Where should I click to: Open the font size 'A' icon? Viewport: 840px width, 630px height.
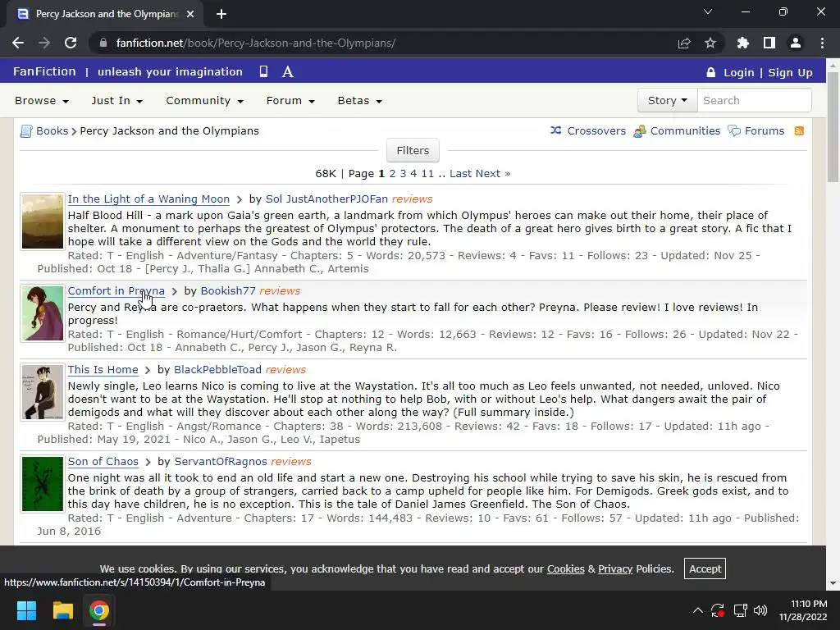pyautogui.click(x=288, y=72)
